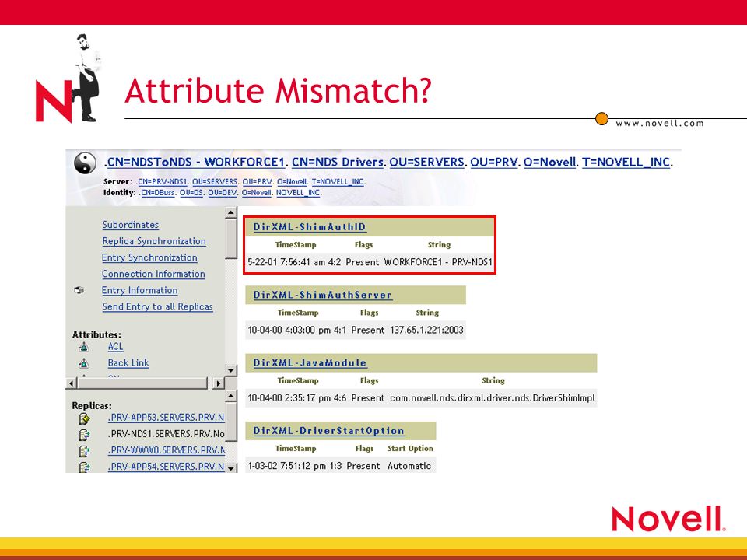This screenshot has height=560, width=747.
Task: Click T=NOVELL_INC in the title path
Action: 626,163
